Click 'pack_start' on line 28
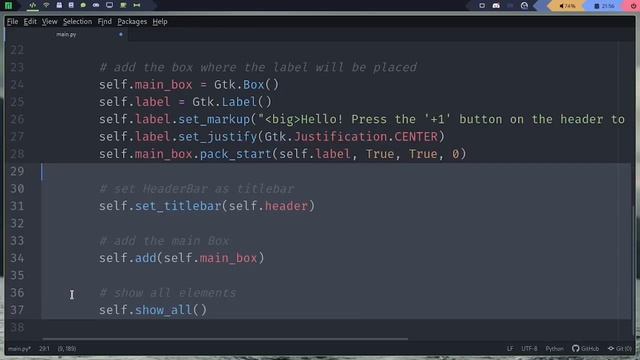Viewport: 640px width, 360px height. [236, 154]
